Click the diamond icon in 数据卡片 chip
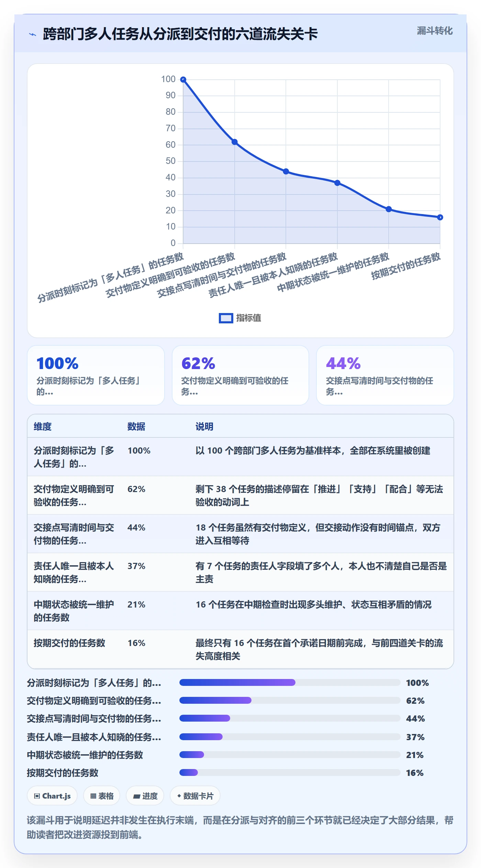This screenshot has width=481, height=868. point(179,796)
